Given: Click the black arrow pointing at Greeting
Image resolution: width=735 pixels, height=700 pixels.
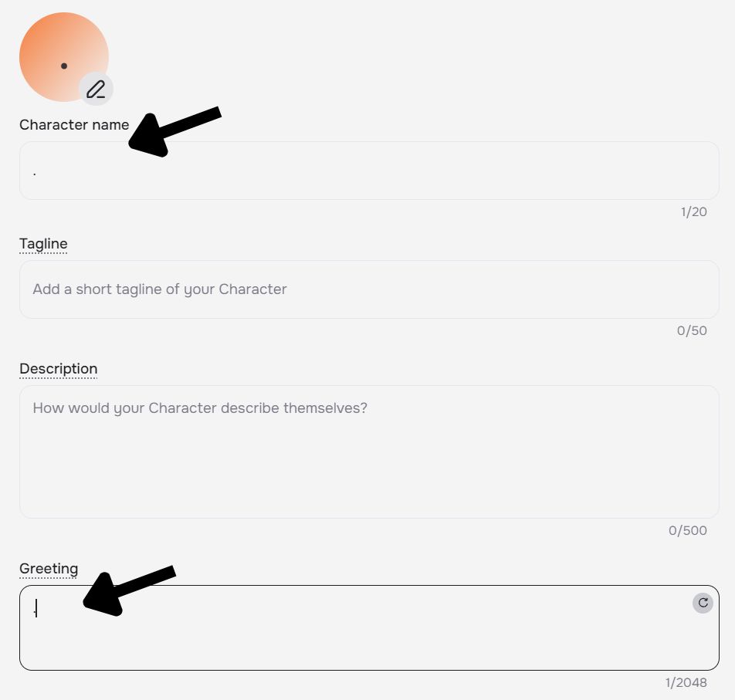Looking at the screenshot, I should (129, 590).
